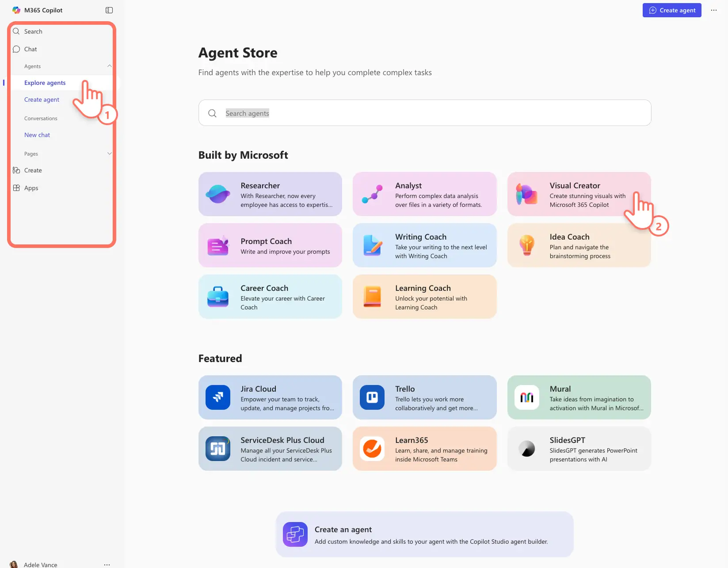Open the Analyst agent card title
Screen dimensions: 728x568
[x=408, y=186]
